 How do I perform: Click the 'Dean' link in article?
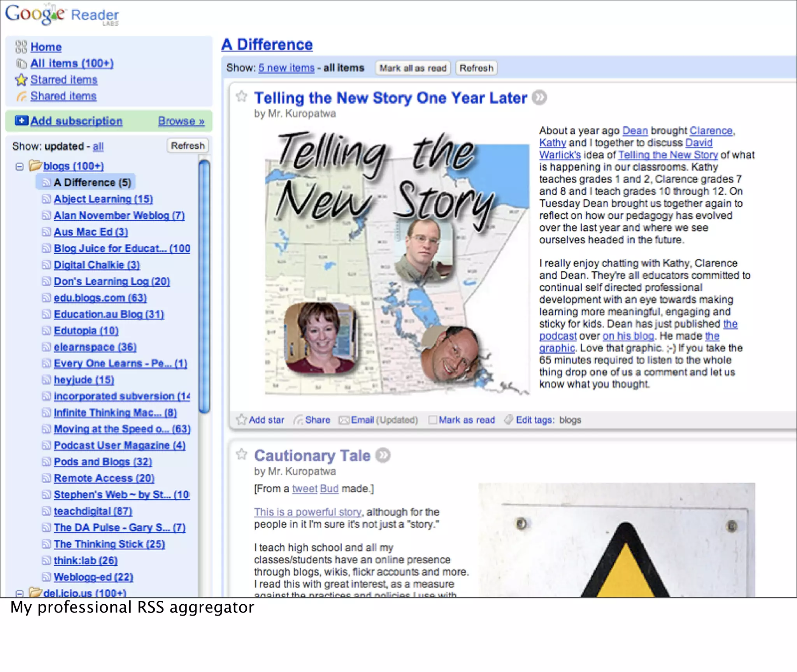[635, 131]
